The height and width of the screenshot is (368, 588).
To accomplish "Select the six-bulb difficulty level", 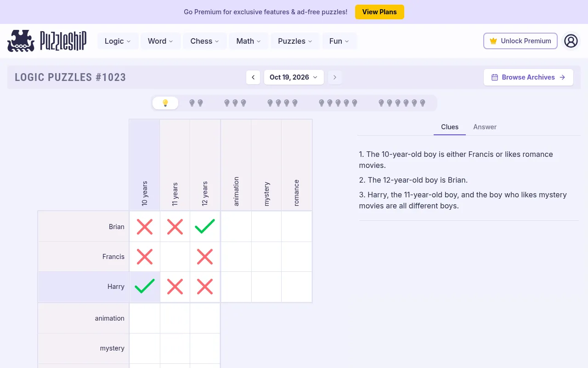I will click(402, 103).
